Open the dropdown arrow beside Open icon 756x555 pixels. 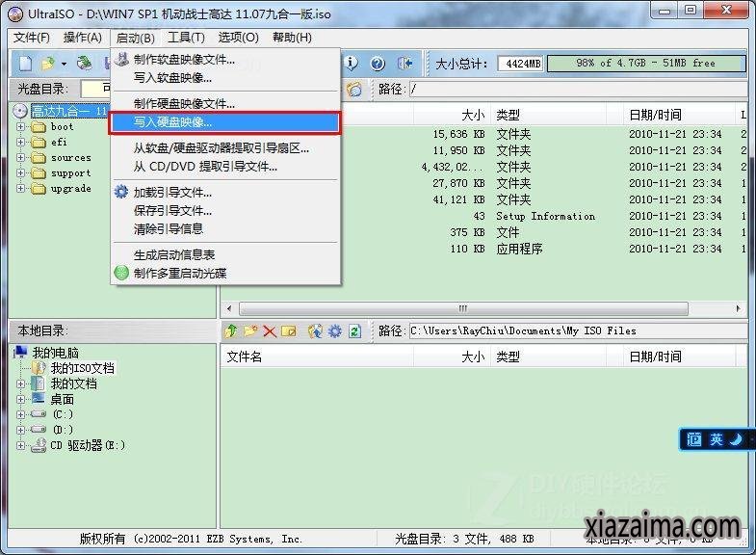point(64,64)
